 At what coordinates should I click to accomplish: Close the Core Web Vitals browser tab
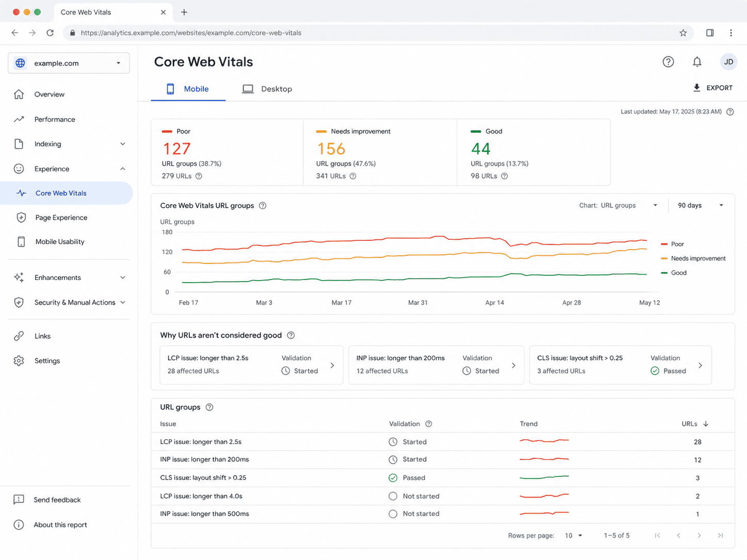[x=163, y=12]
